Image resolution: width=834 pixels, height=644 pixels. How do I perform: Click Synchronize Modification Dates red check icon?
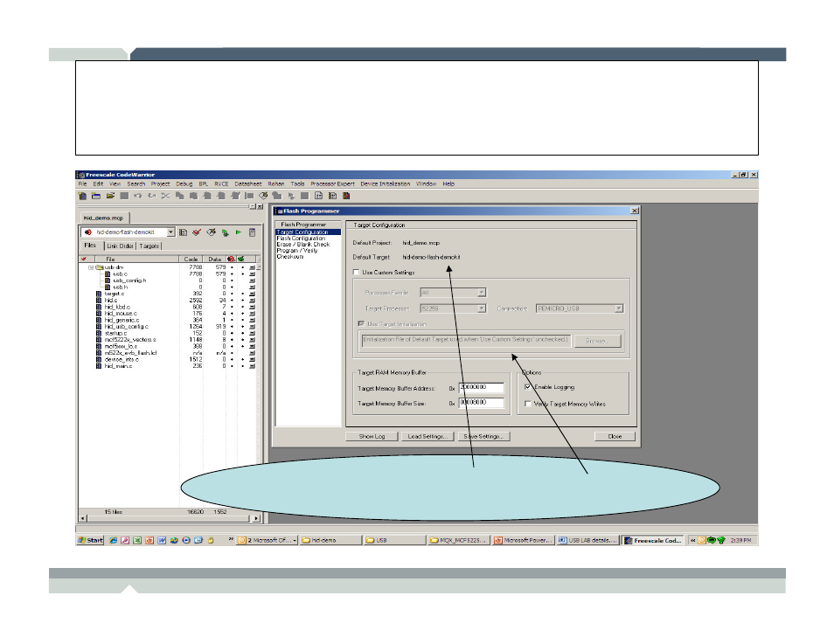click(197, 232)
